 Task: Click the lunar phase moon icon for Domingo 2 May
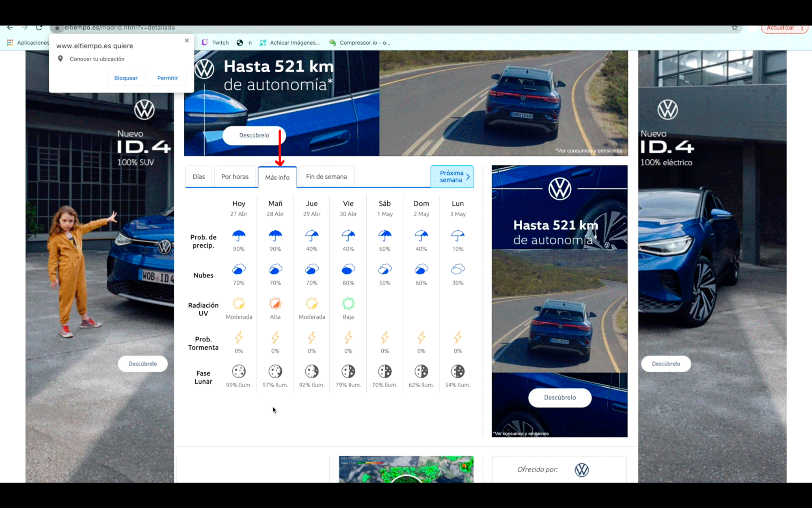pos(421,371)
